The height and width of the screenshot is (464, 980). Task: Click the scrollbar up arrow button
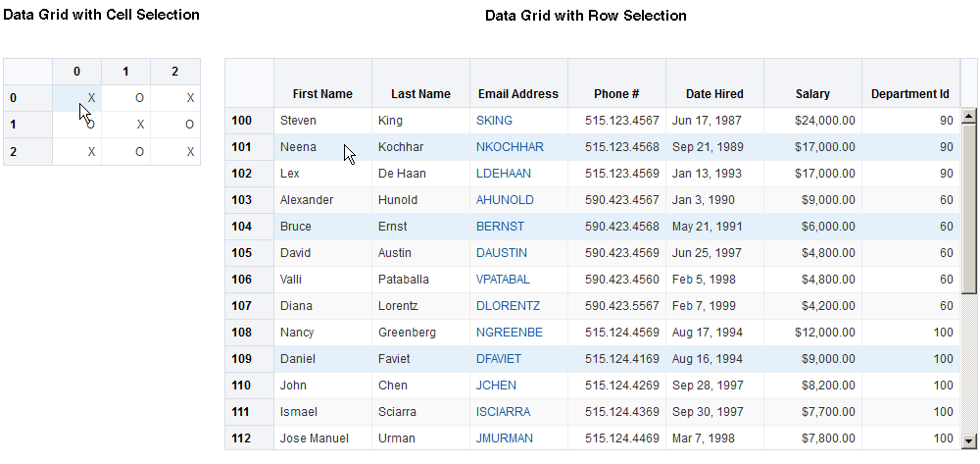969,115
